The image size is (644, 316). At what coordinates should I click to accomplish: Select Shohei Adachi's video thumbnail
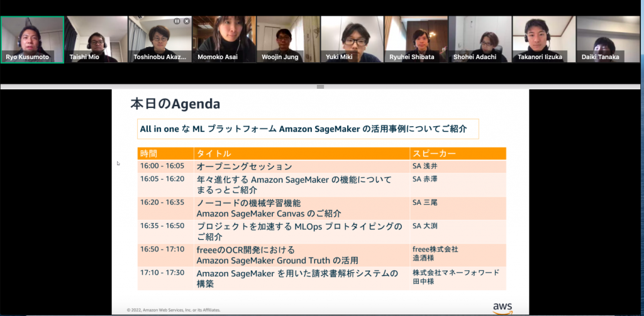click(480, 40)
